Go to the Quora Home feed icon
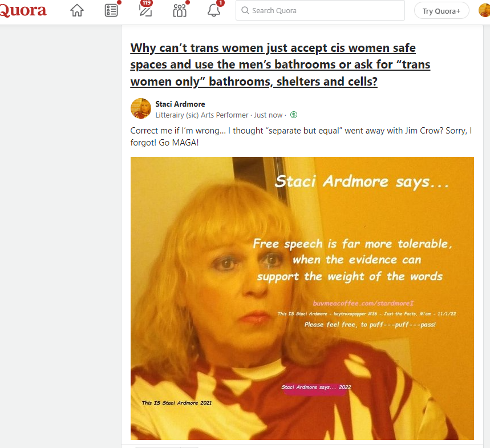This screenshot has height=448, width=490. [77, 11]
